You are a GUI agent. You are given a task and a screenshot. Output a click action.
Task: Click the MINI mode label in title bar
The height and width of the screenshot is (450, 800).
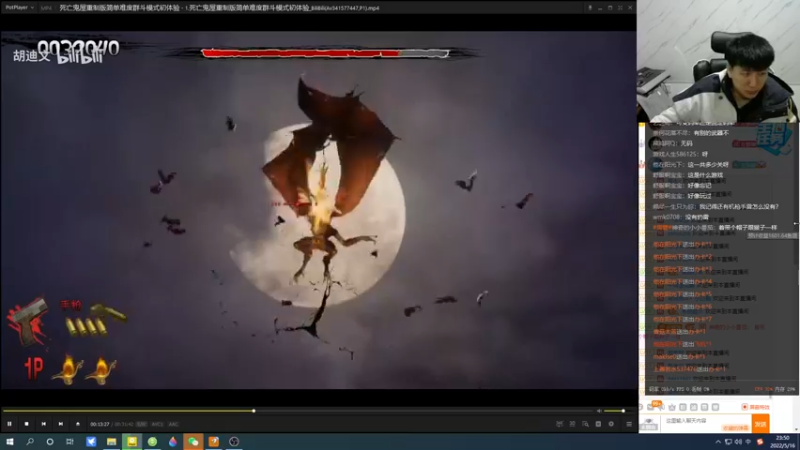click(46, 8)
